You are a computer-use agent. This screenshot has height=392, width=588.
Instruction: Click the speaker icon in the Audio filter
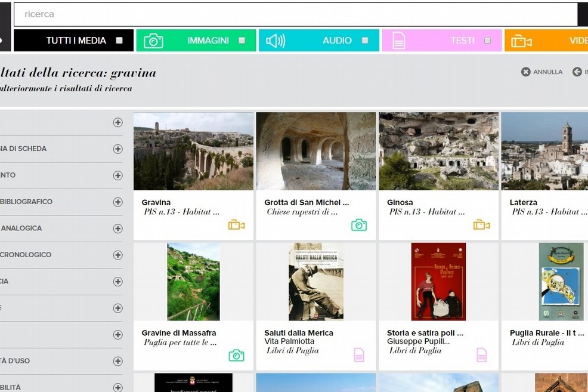click(x=275, y=41)
